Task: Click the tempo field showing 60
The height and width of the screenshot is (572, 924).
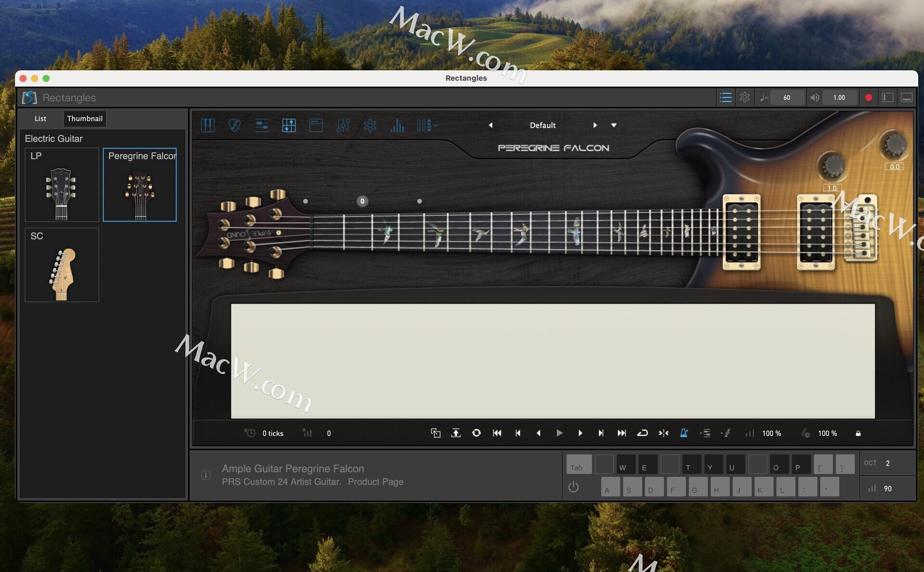Action: click(786, 98)
